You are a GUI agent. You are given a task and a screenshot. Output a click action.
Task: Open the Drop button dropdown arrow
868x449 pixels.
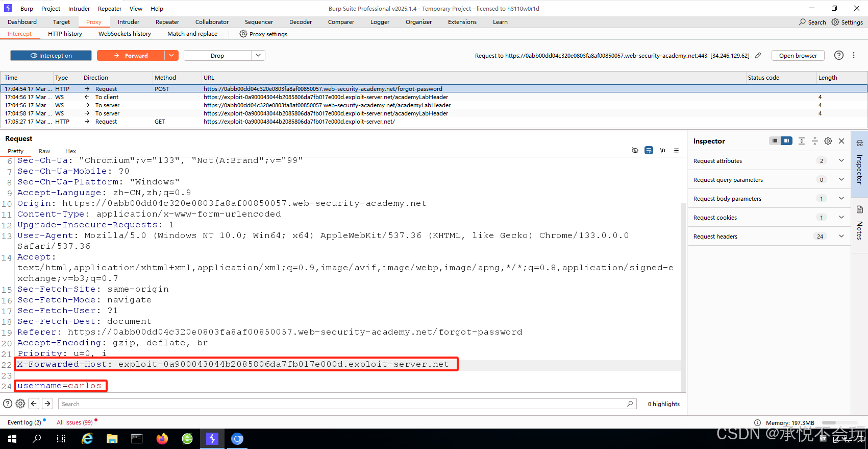258,56
